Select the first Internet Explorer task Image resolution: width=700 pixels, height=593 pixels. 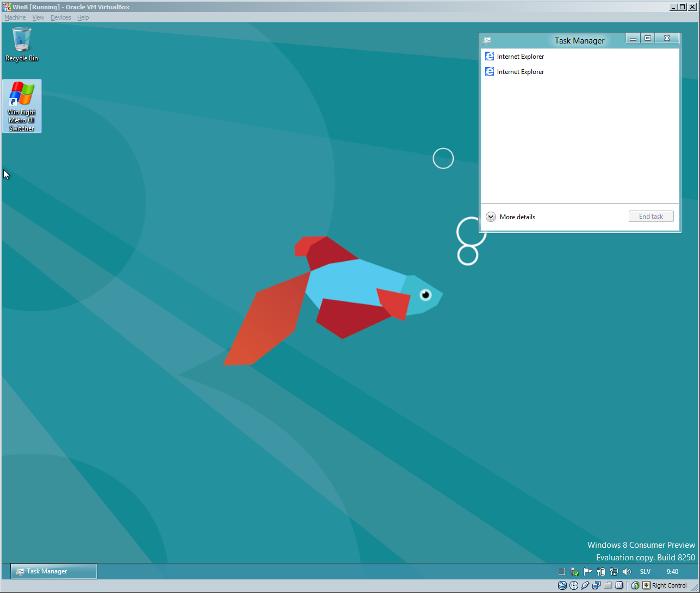[x=580, y=57]
